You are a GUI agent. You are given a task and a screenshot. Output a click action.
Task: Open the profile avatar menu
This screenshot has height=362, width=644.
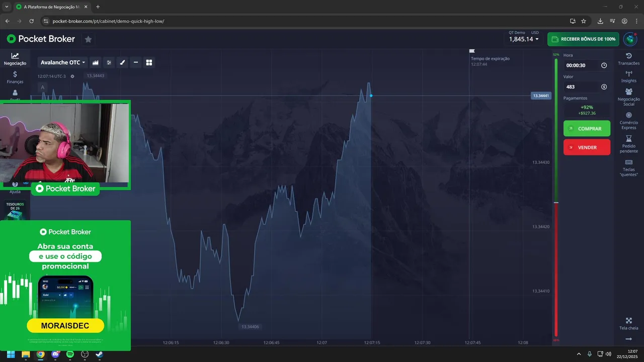630,39
